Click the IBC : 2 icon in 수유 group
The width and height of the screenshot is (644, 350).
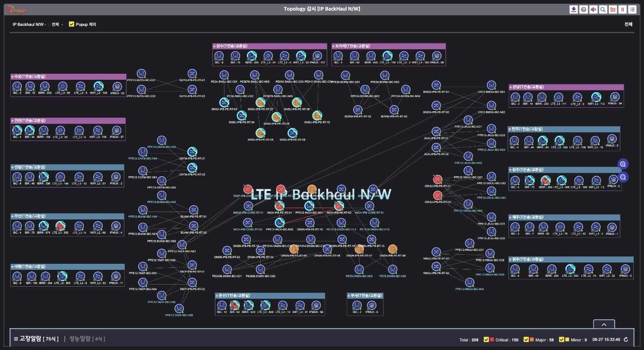coord(17,87)
